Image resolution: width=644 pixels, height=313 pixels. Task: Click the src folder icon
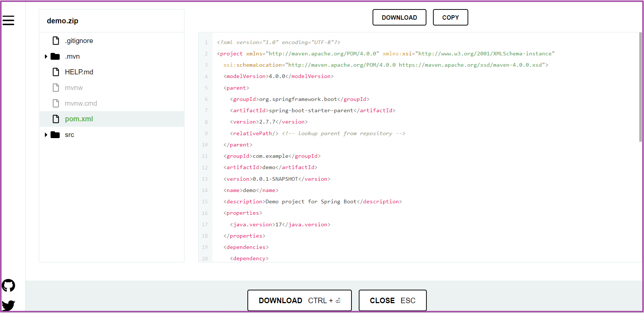click(x=55, y=134)
